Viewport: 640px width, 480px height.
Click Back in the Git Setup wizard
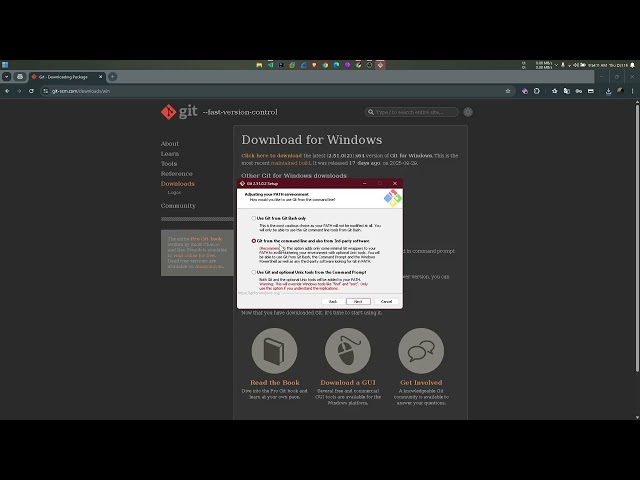(x=333, y=302)
